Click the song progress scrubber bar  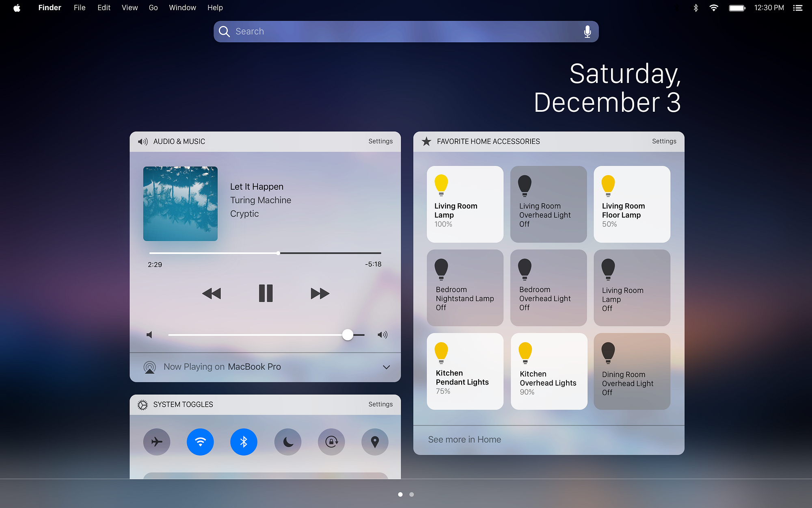(x=265, y=253)
